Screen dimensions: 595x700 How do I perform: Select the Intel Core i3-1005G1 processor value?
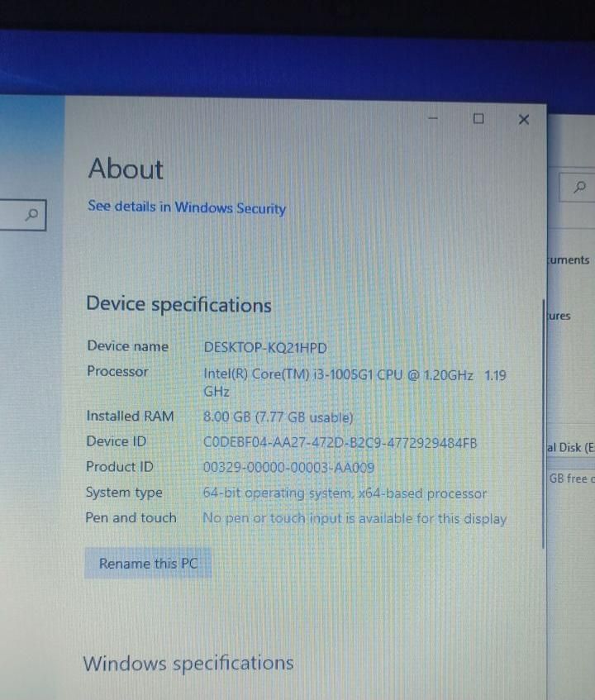click(355, 383)
